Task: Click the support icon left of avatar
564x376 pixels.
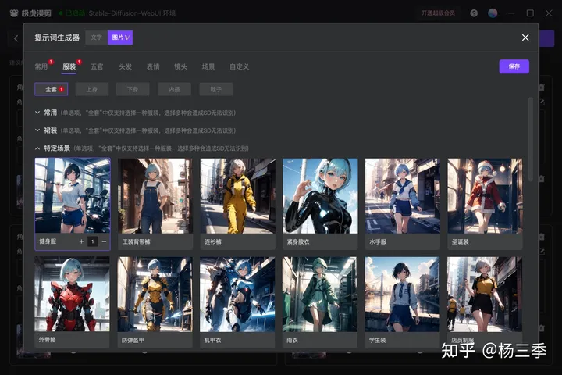Action: pyautogui.click(x=474, y=13)
